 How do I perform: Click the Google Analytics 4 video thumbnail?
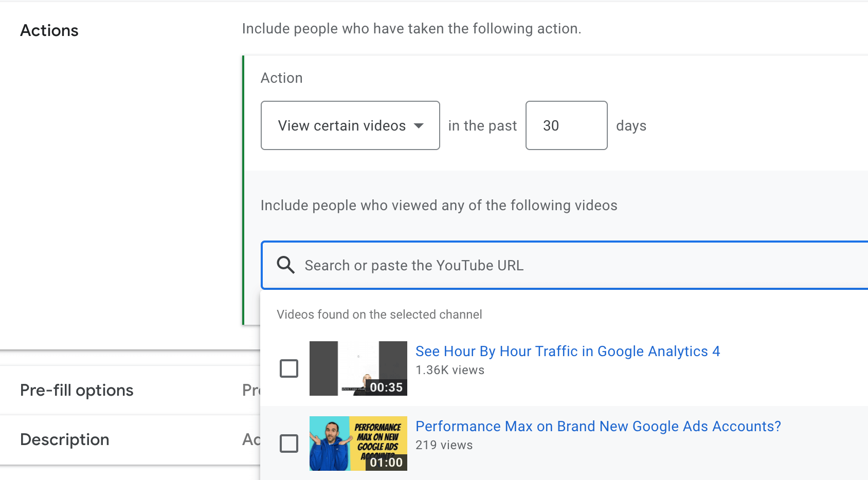coord(358,368)
